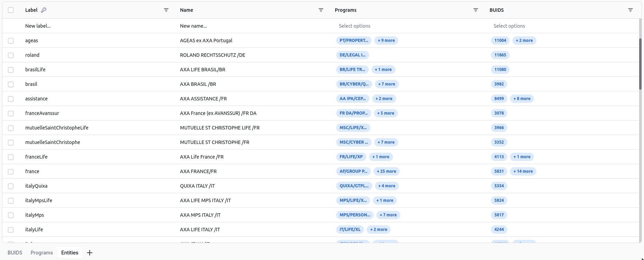The width and height of the screenshot is (644, 260).
Task: Click the BR/CYBER/Q... program tag
Action: point(354,84)
